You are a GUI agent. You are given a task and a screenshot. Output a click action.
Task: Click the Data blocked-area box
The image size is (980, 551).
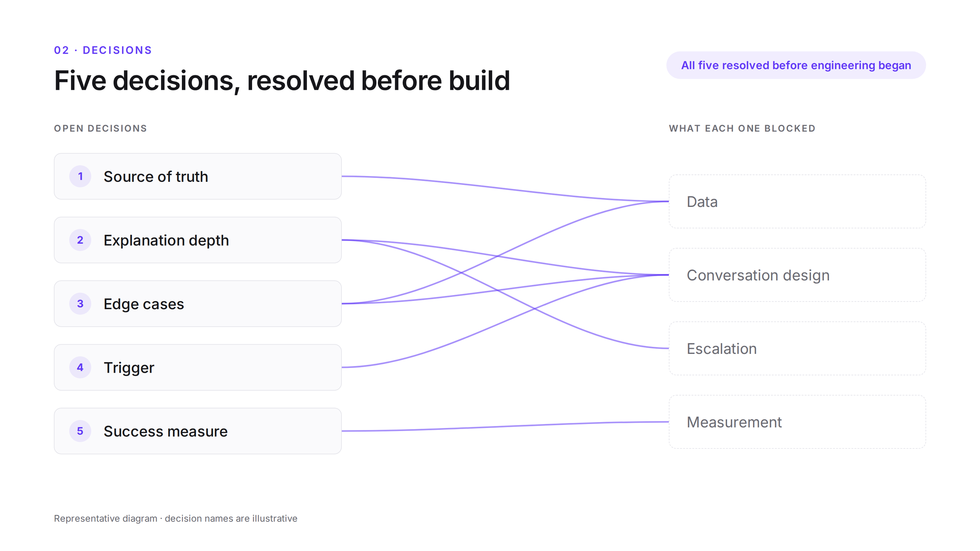click(x=797, y=201)
